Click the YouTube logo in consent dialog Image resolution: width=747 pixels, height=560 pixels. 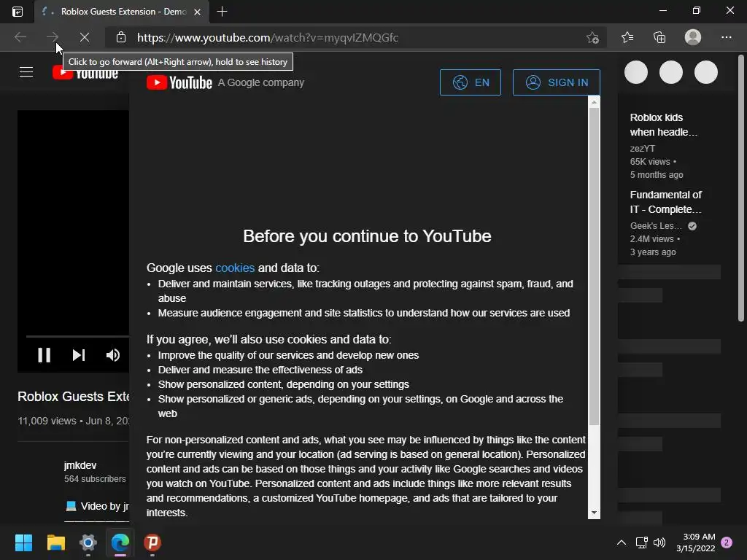pos(179,82)
